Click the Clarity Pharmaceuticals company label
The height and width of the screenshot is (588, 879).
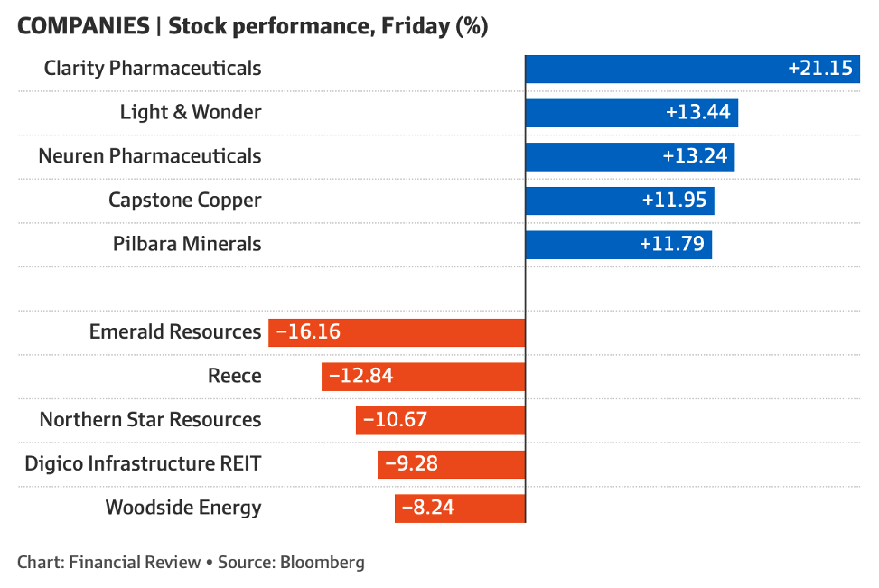(x=153, y=68)
